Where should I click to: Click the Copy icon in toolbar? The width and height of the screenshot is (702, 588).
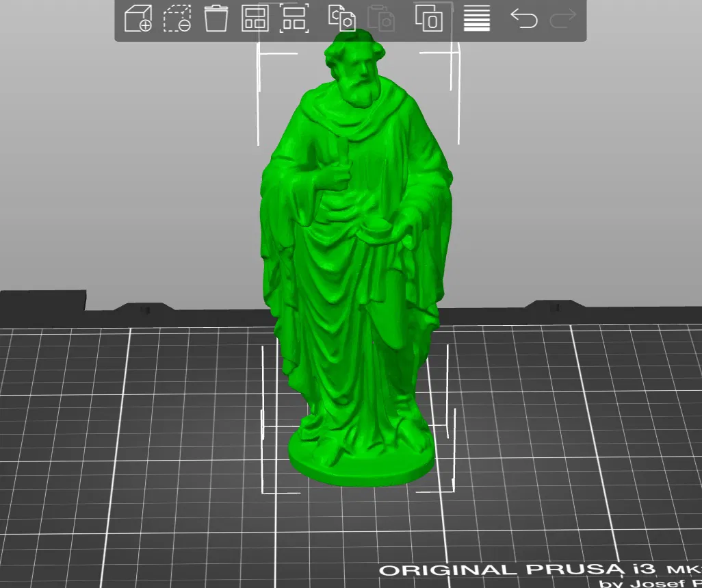342,18
